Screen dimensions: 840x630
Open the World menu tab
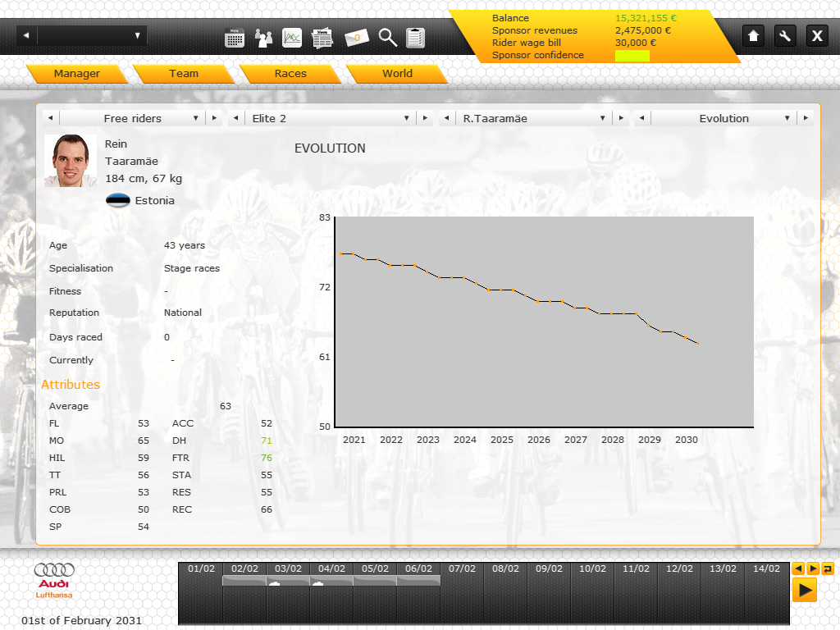(x=397, y=74)
